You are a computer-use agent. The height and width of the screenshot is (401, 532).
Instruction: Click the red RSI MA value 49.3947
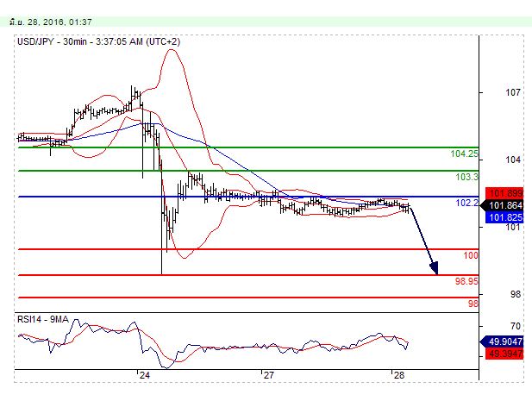pyautogui.click(x=505, y=354)
